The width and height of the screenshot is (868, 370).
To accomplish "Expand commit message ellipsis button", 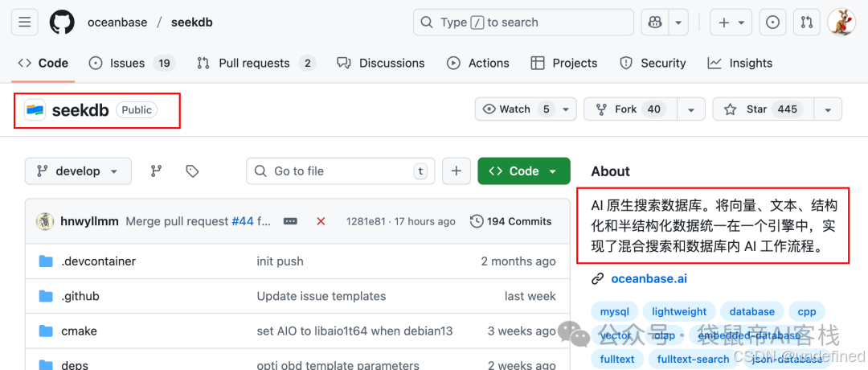I will 291,221.
